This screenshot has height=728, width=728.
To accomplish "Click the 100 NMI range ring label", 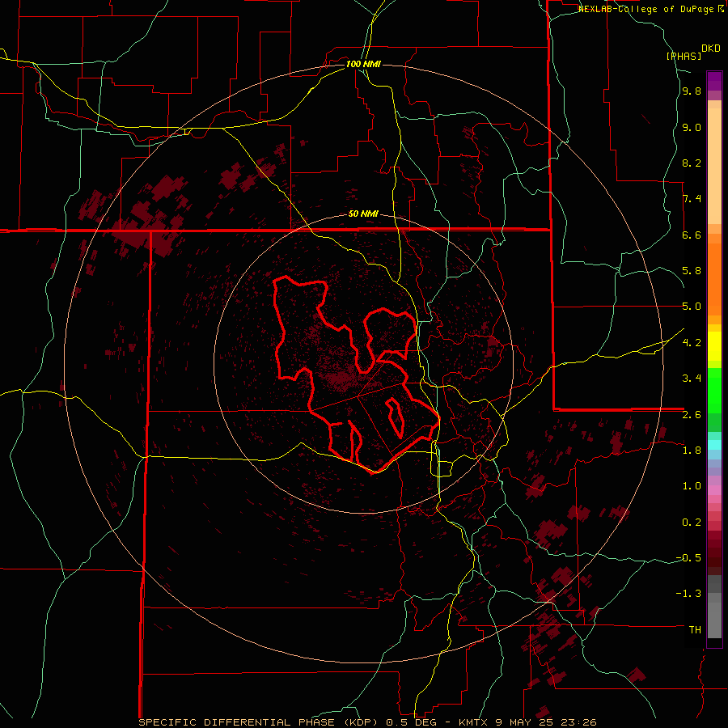I will click(x=363, y=64).
